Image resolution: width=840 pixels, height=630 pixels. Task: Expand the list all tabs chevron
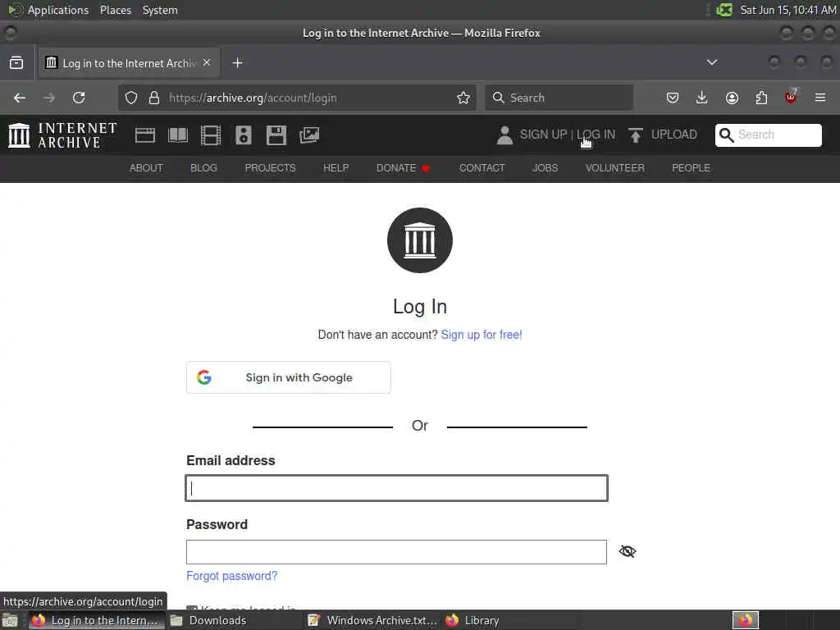coord(711,62)
